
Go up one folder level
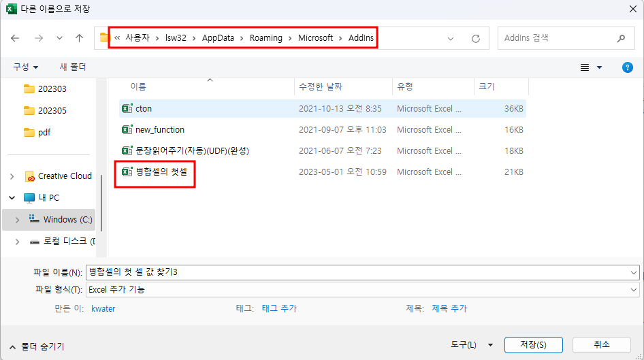(79, 38)
